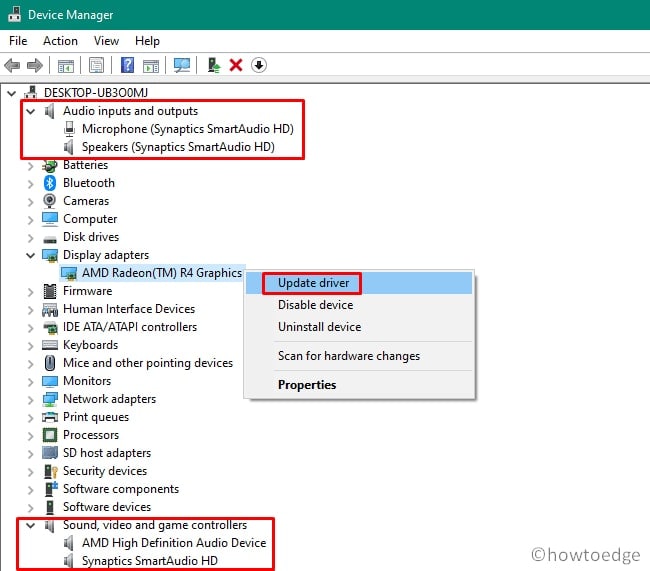The height and width of the screenshot is (571, 650).
Task: Select the Monitors category label
Action: point(87,381)
